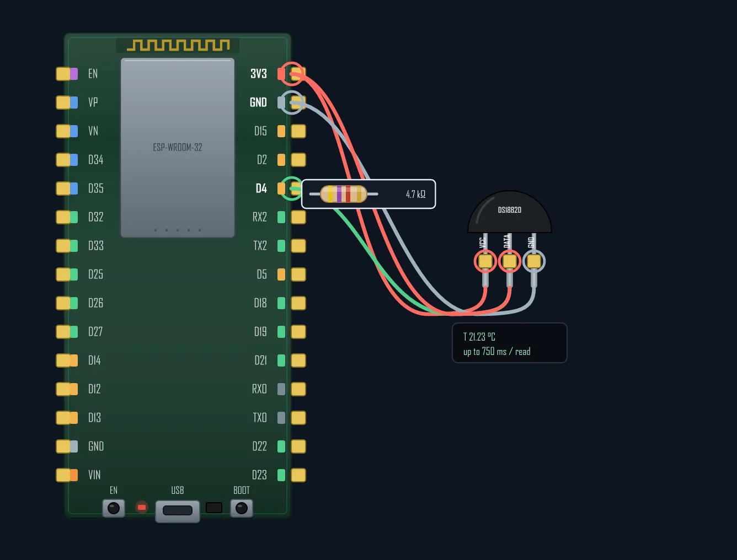Click the D19 pin pad
This screenshot has width=737, height=560.
pyautogui.click(x=298, y=332)
